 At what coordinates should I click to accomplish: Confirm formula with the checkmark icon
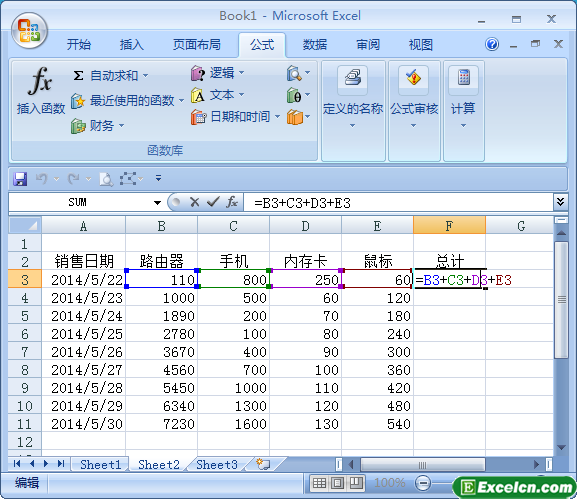(213, 202)
